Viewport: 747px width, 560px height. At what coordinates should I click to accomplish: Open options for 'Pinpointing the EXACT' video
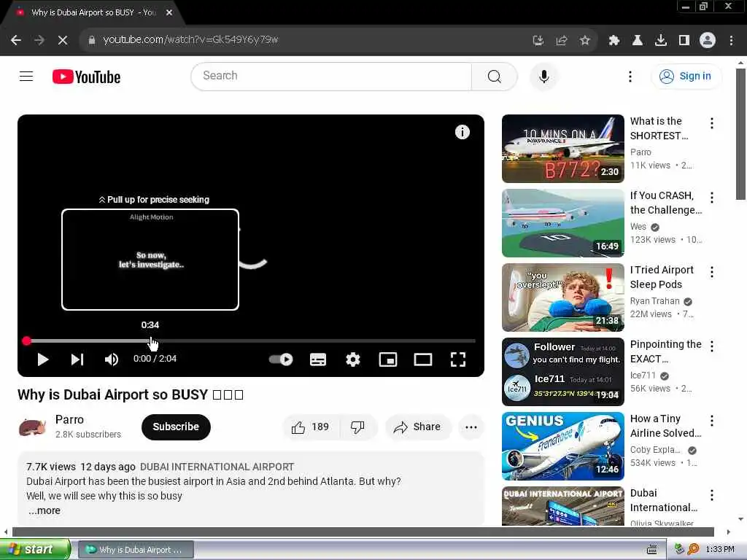pyautogui.click(x=712, y=346)
